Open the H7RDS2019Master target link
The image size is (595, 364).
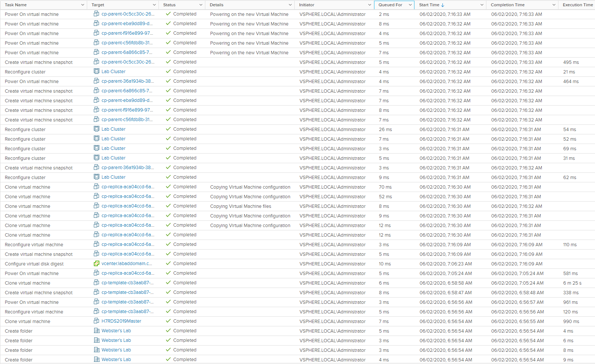121,321
